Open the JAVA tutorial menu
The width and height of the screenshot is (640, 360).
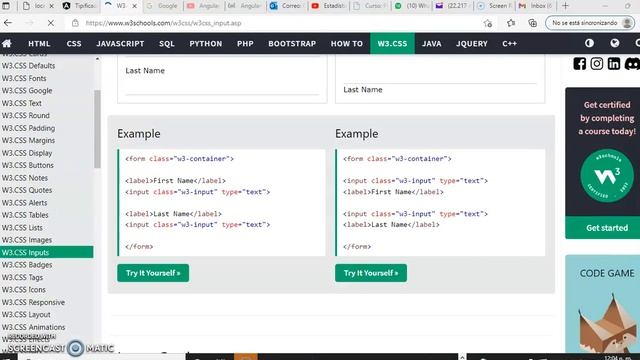[x=431, y=43]
